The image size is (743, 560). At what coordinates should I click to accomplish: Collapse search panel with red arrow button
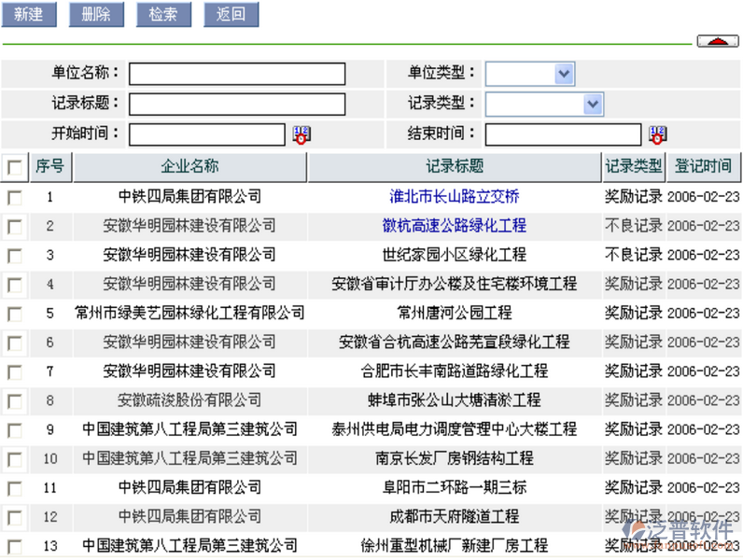point(717,41)
